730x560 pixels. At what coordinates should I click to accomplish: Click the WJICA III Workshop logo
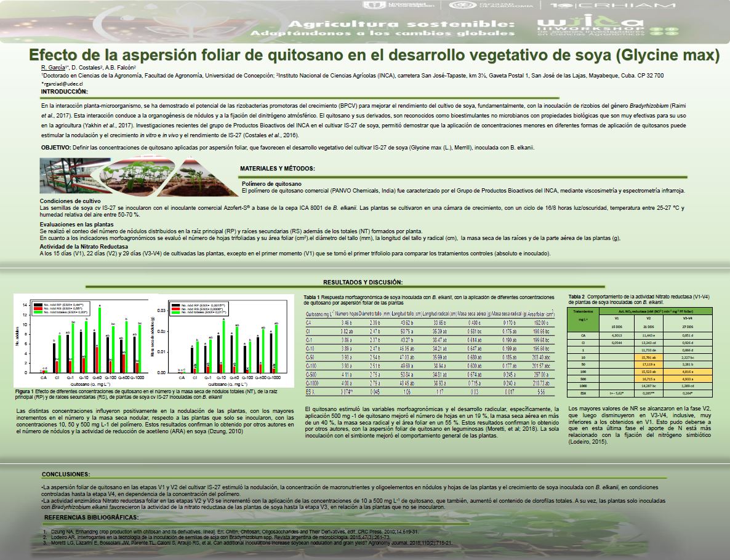pyautogui.click(x=607, y=26)
